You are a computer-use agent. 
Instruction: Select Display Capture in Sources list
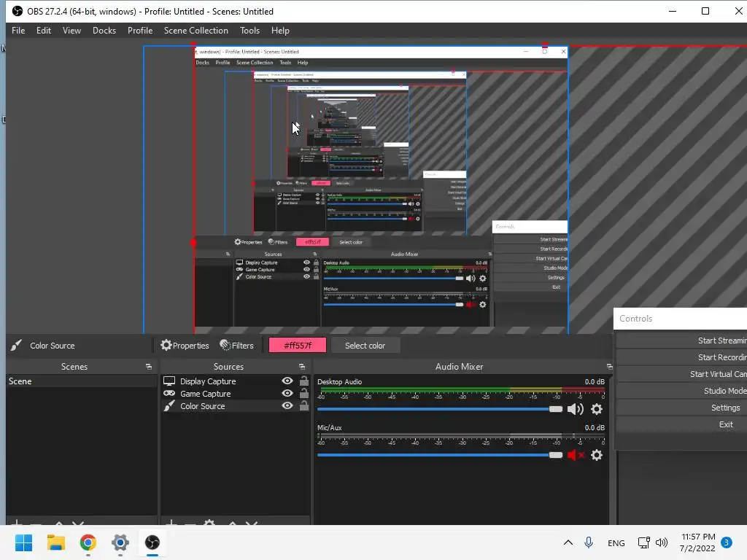[x=208, y=381]
